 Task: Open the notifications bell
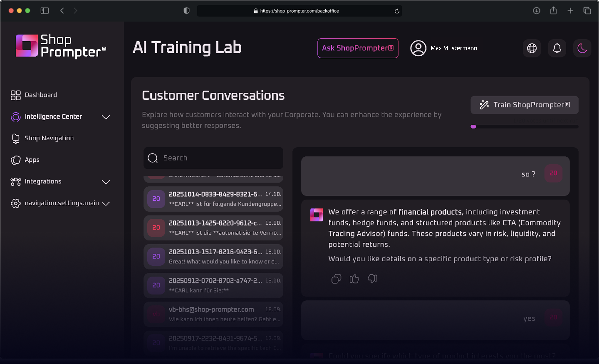click(x=557, y=48)
